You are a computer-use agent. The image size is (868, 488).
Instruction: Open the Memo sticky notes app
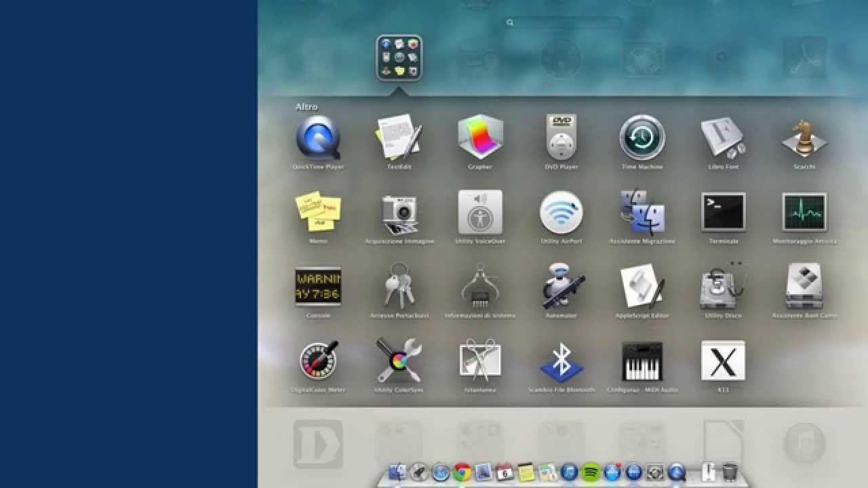coord(318,212)
